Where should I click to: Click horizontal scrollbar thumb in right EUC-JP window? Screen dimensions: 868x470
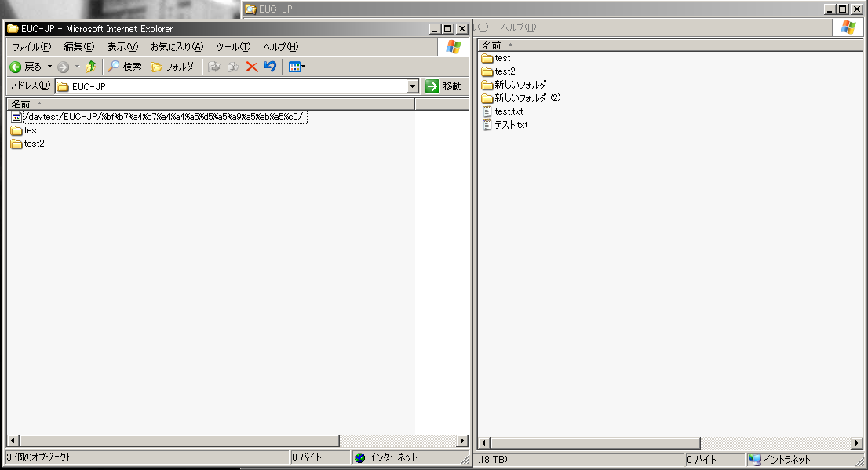tap(595, 443)
